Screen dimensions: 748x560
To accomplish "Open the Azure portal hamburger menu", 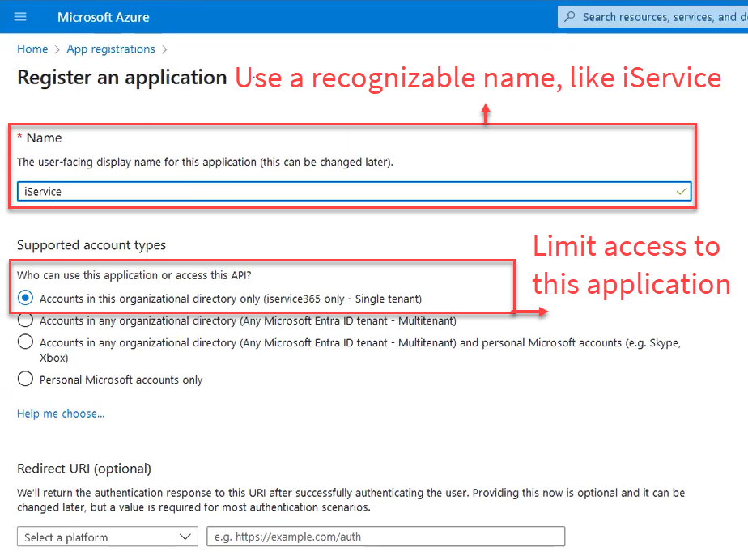I will 20,17.
